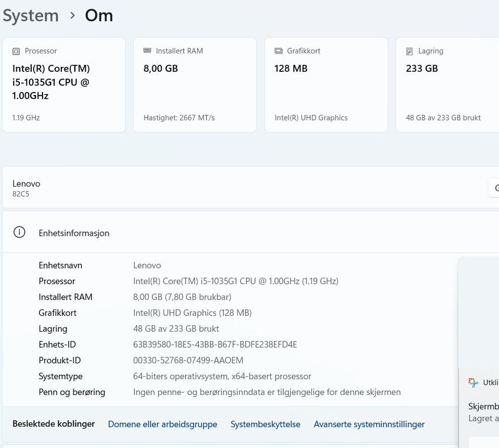
Task: Click "Intel(R) UHD Graphics" at the bottom of the Grafikkort card
Action: pyautogui.click(x=311, y=118)
